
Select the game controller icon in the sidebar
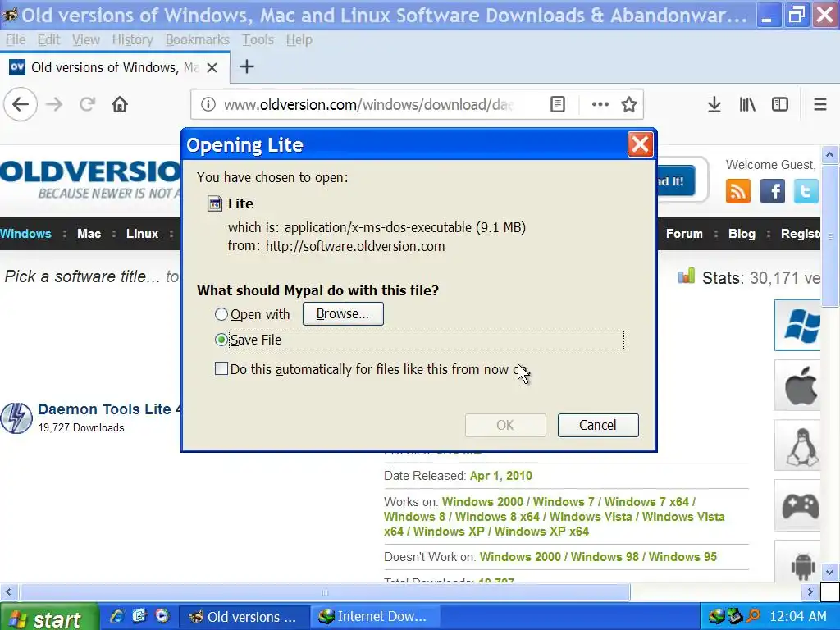(x=798, y=505)
